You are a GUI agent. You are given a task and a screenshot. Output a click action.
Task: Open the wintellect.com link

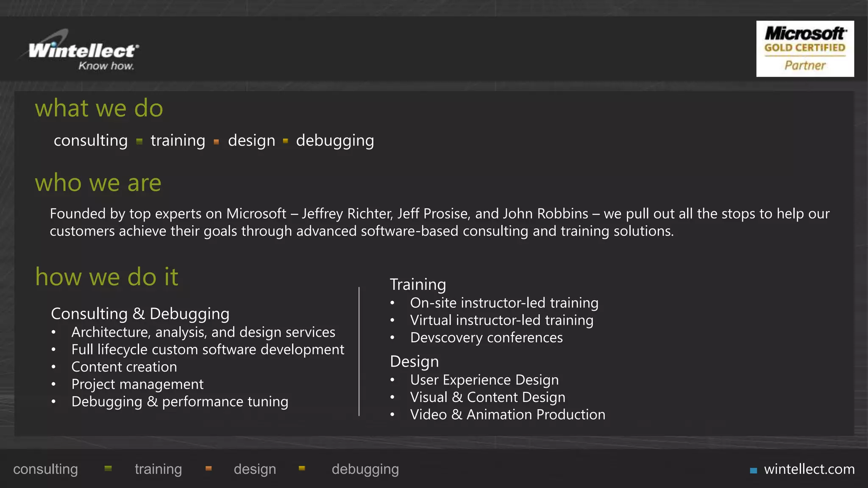click(809, 469)
